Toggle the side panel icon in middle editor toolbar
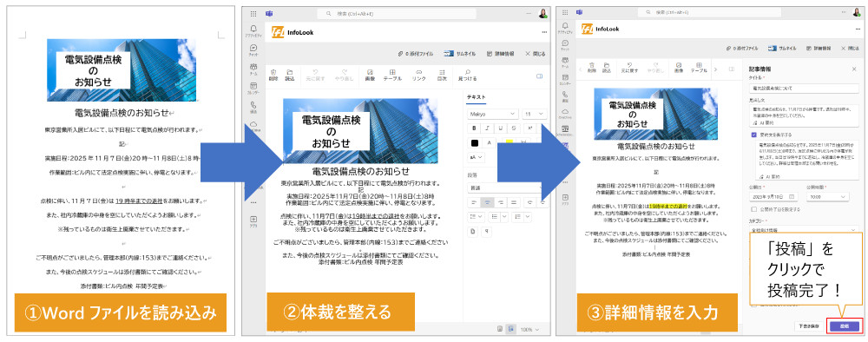This screenshot has width=868, height=342. pos(539,76)
